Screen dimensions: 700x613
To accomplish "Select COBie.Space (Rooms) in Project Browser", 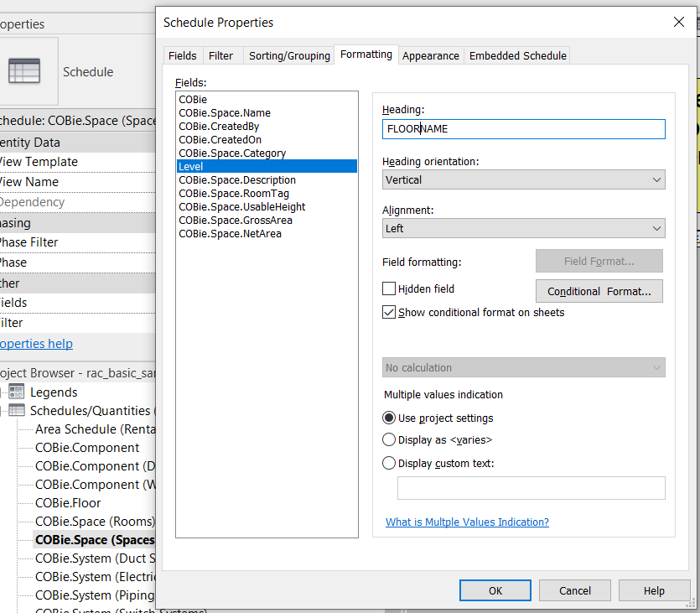I will (86, 521).
